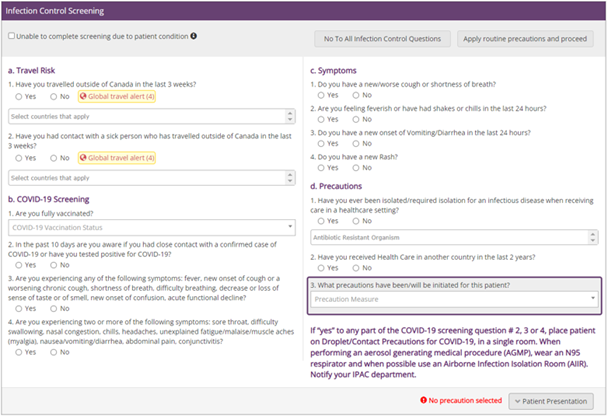
Task: Select No for contact with sick traveller
Action: 56,158
